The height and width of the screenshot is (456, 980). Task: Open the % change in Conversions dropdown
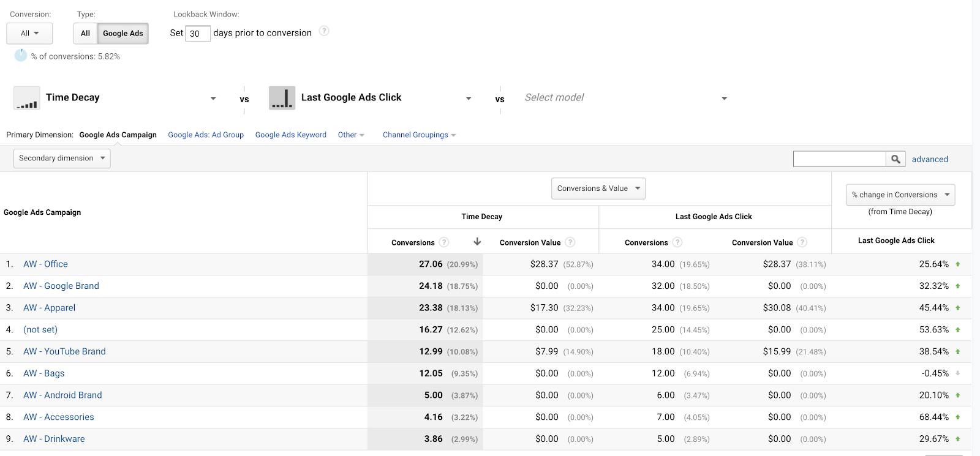click(900, 195)
